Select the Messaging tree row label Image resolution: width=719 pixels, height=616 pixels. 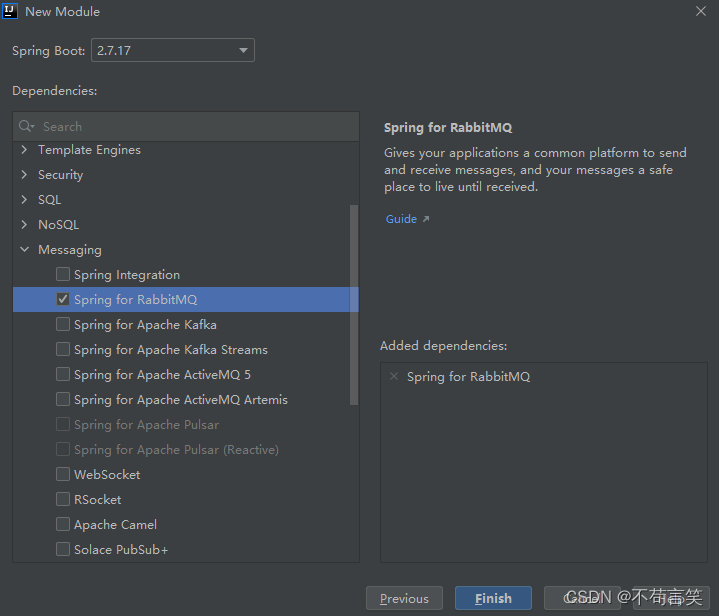click(x=70, y=250)
